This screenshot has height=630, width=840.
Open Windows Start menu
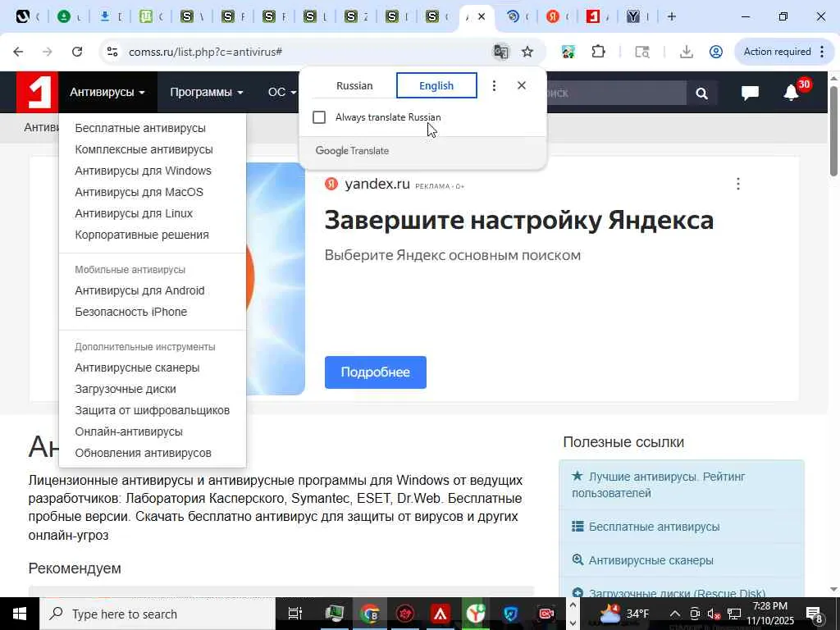[20, 614]
